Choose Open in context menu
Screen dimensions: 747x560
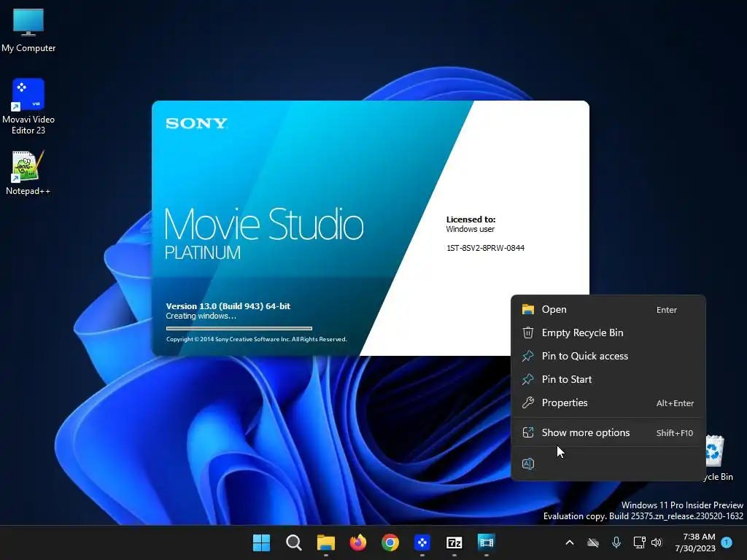coord(608,309)
